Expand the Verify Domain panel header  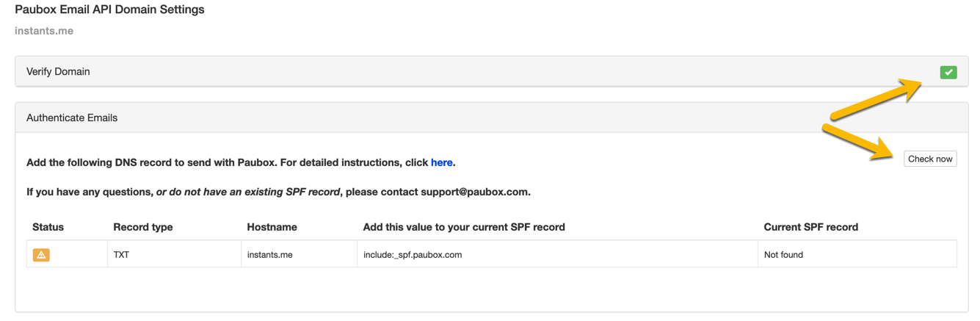[x=58, y=72]
